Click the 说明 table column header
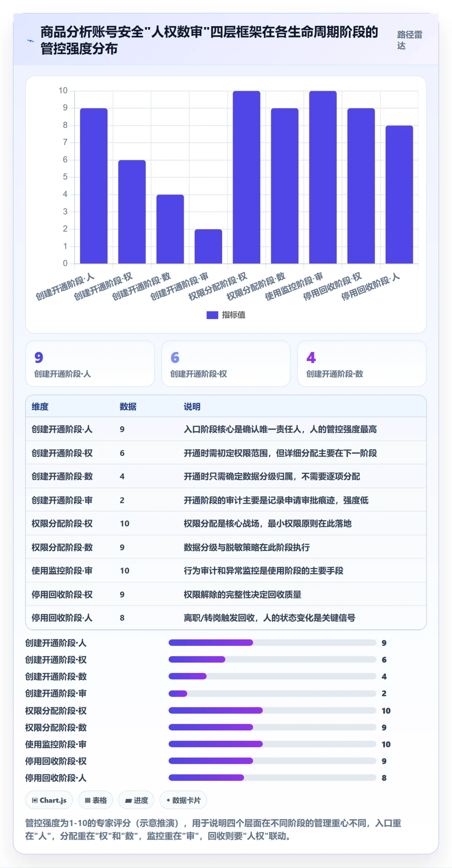Screen dimensions: 452x868 click(192, 407)
